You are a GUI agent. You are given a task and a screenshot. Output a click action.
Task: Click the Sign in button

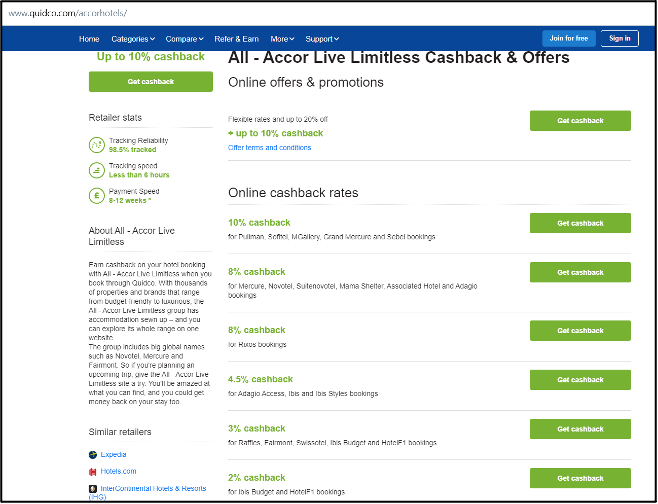(x=619, y=38)
